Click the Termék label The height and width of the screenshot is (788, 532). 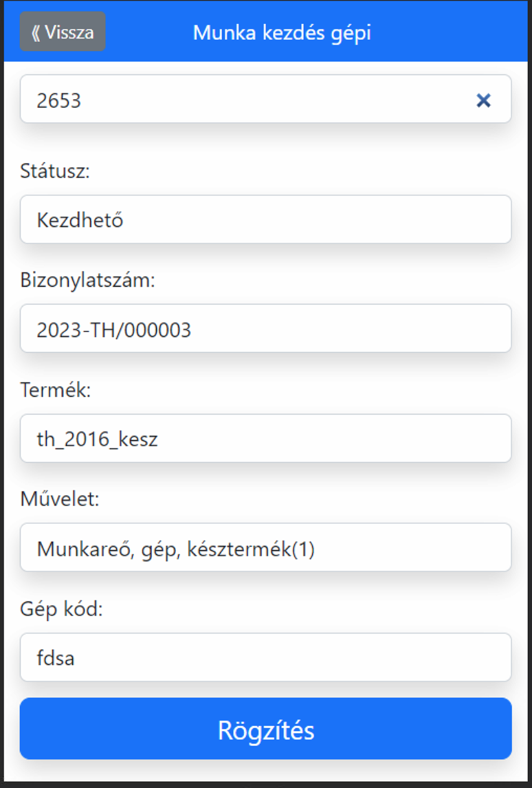56,390
